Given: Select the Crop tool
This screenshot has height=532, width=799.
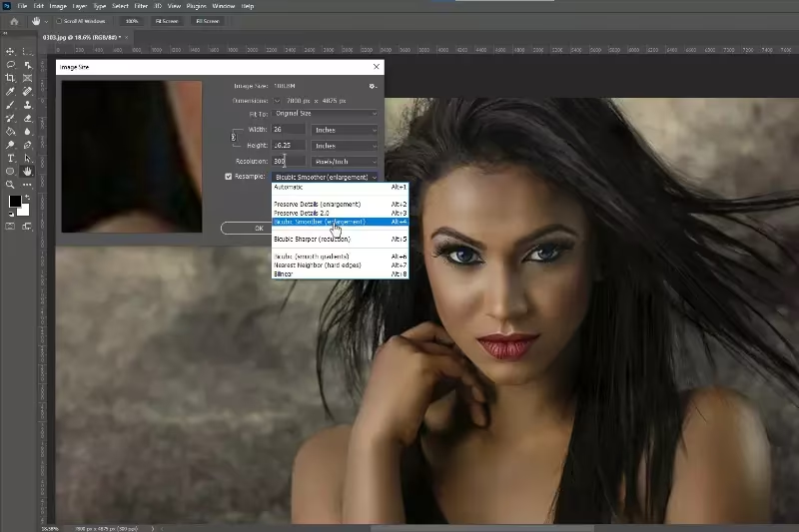Looking at the screenshot, I should [x=10, y=78].
